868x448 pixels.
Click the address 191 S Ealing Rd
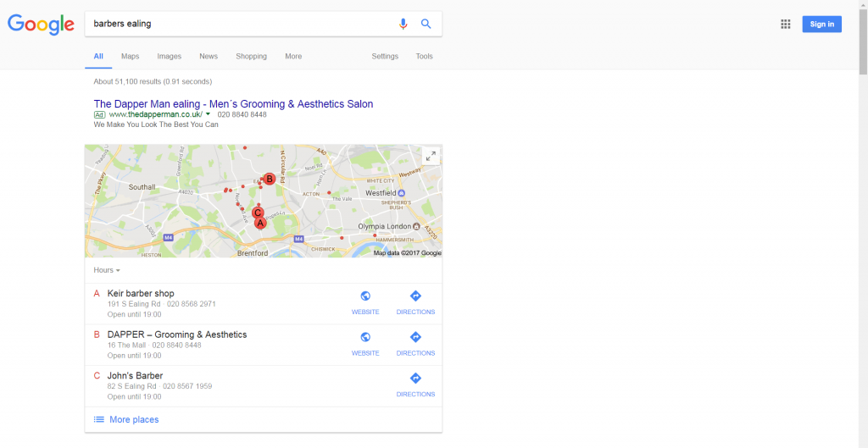pyautogui.click(x=132, y=304)
